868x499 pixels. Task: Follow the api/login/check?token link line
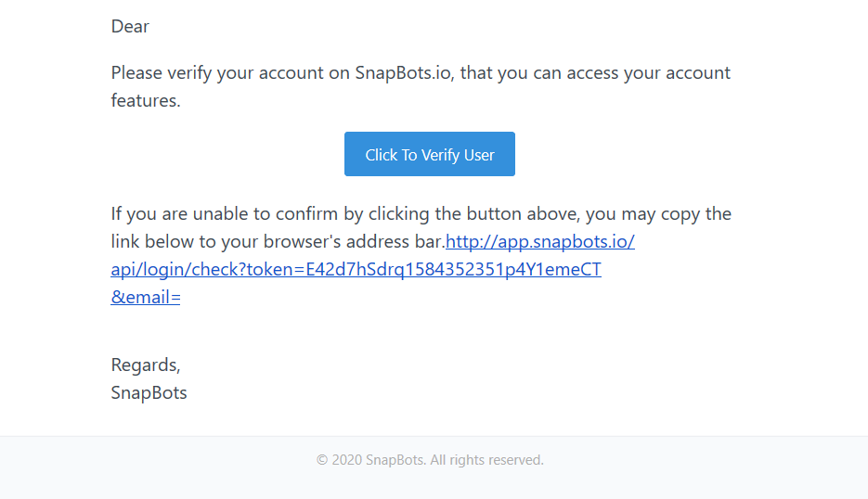point(356,269)
